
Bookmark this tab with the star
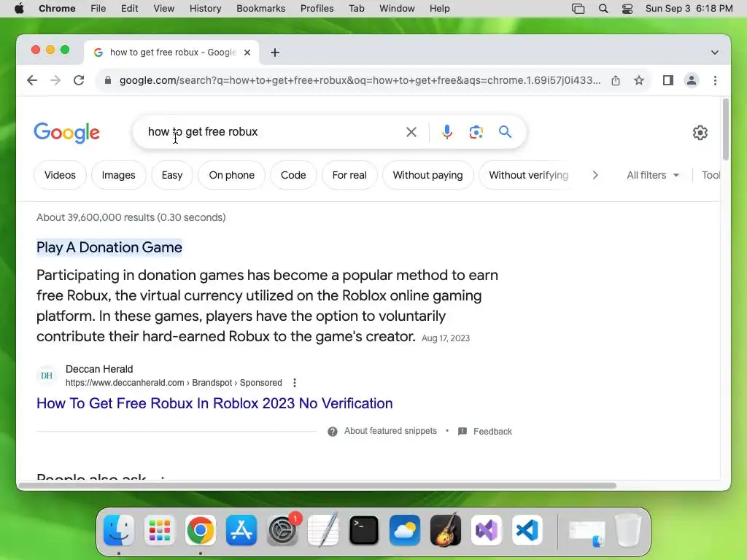tap(639, 80)
